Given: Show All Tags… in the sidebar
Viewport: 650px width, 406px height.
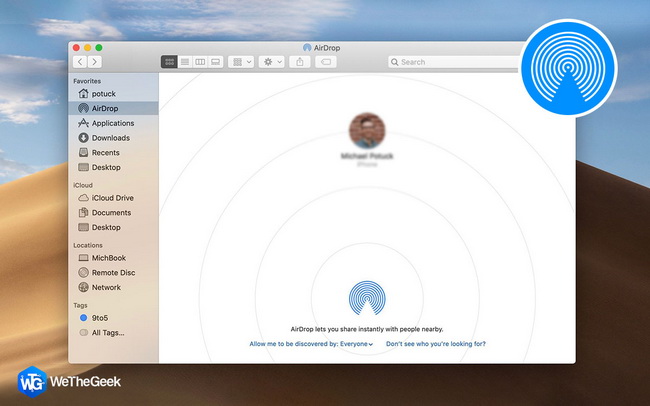Looking at the screenshot, I should [113, 333].
